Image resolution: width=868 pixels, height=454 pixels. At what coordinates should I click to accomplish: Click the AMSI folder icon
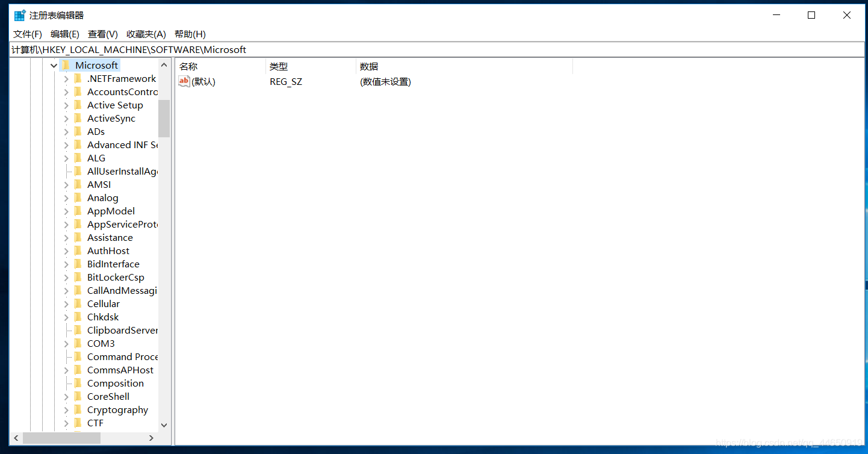click(78, 184)
